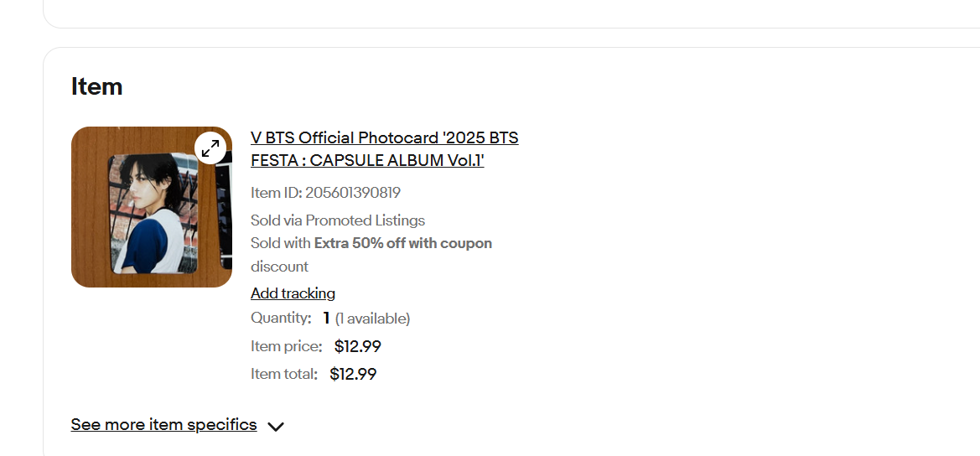Viewport: 980px width, 456px height.
Task: Click the Sold with text before coupon offer
Action: point(281,244)
